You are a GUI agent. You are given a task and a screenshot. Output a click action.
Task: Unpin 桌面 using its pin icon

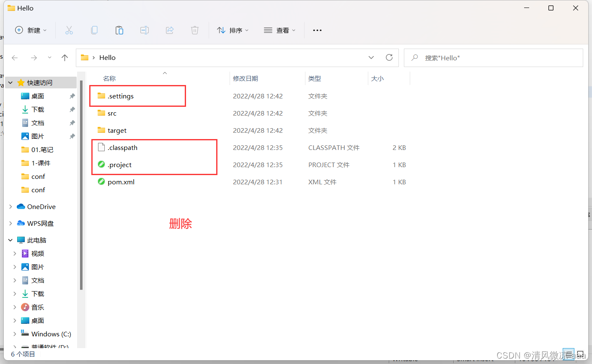click(72, 96)
